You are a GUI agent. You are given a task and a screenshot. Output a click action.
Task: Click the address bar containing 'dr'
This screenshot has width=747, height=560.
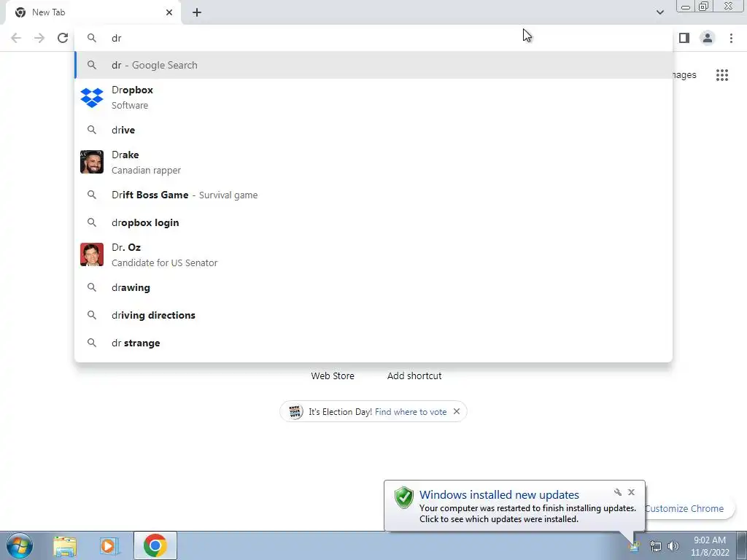373,38
